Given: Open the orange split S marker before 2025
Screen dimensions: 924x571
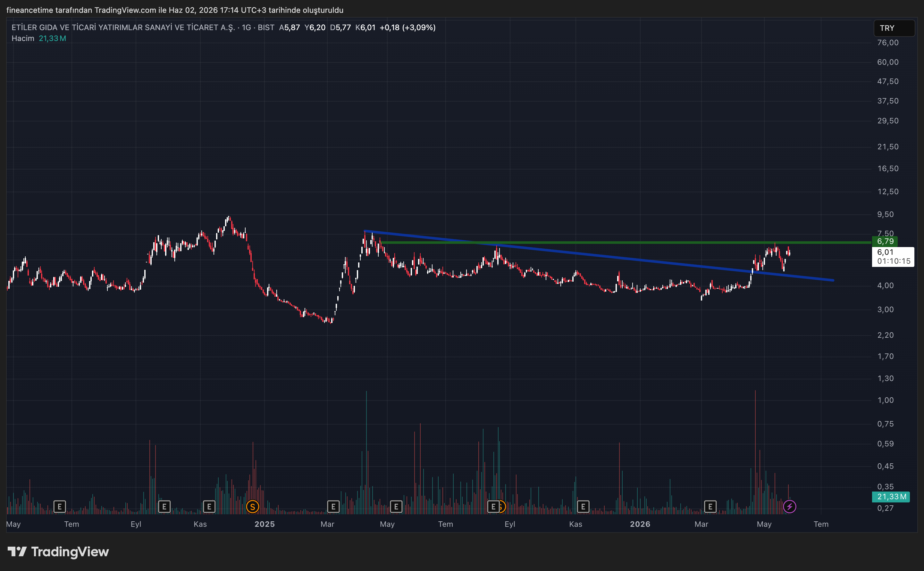Looking at the screenshot, I should pos(252,506).
